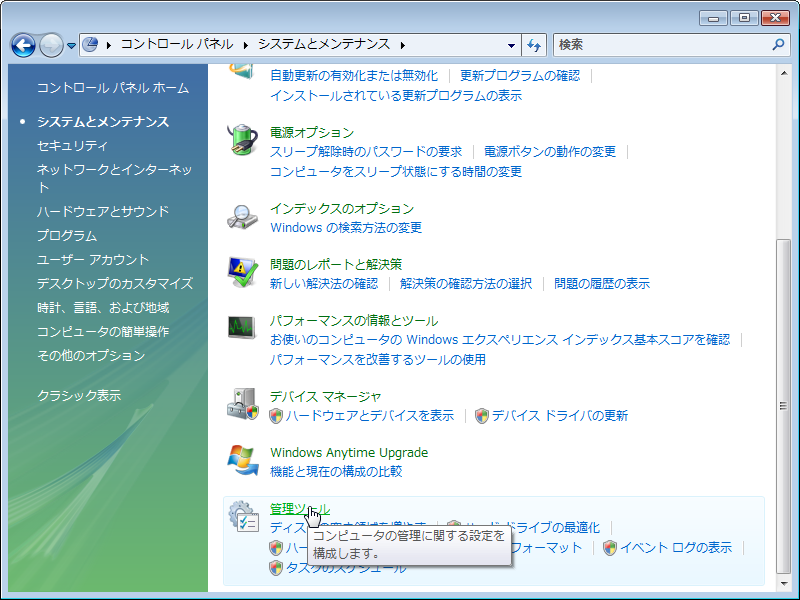
Task: Click shield icon beside ハードウェアとデバイスを表示
Action: coord(276,416)
